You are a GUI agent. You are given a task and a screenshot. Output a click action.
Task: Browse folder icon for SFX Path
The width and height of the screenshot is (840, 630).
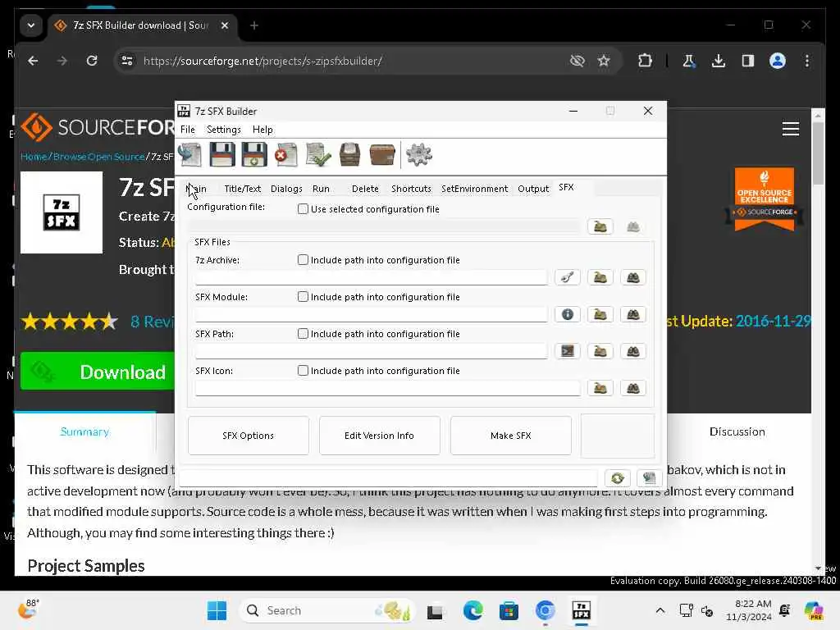[x=600, y=351]
